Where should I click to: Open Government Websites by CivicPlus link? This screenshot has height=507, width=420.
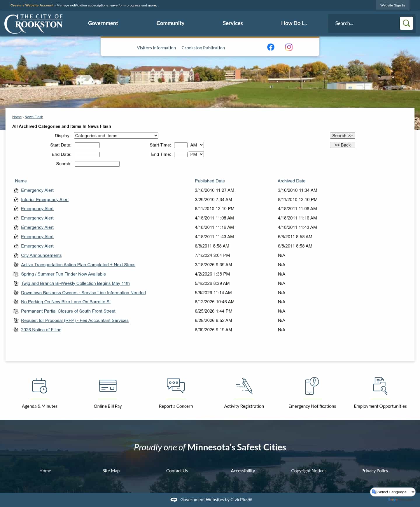[216, 500]
